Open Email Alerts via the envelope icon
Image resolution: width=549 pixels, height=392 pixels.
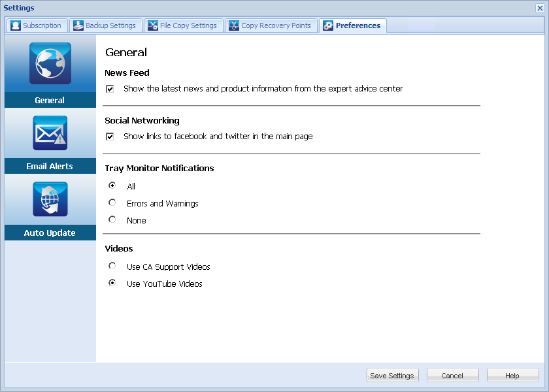click(50, 133)
